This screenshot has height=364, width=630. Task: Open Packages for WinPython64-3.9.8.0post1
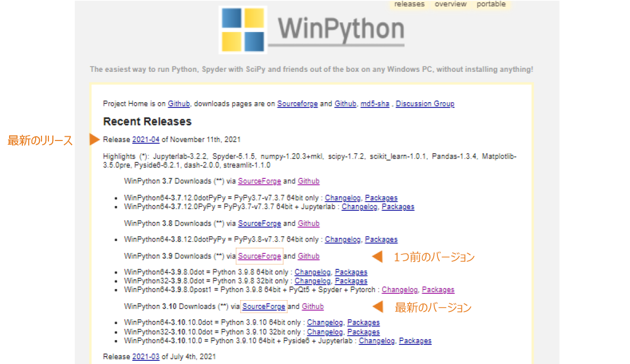438,289
